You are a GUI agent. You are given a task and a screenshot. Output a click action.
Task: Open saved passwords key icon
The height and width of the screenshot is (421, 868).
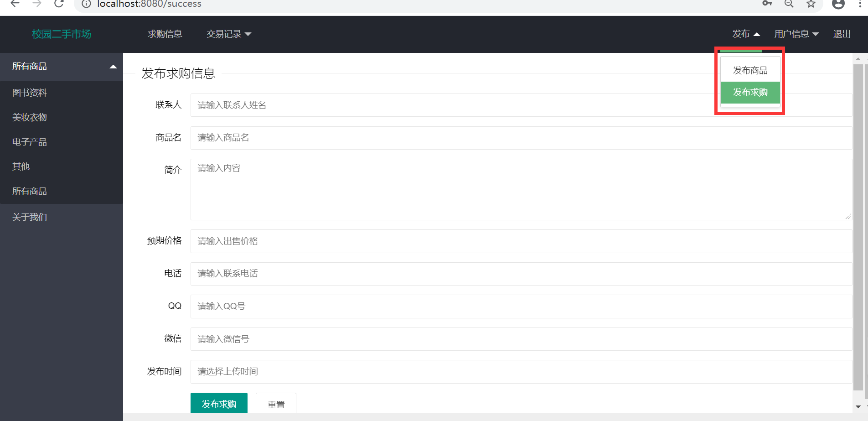pos(767,4)
